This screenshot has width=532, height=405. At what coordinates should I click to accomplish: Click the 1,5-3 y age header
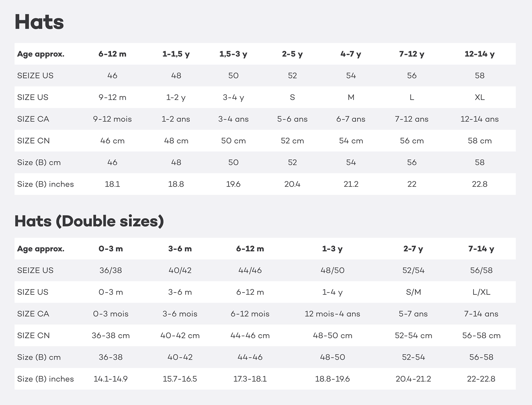point(233,54)
